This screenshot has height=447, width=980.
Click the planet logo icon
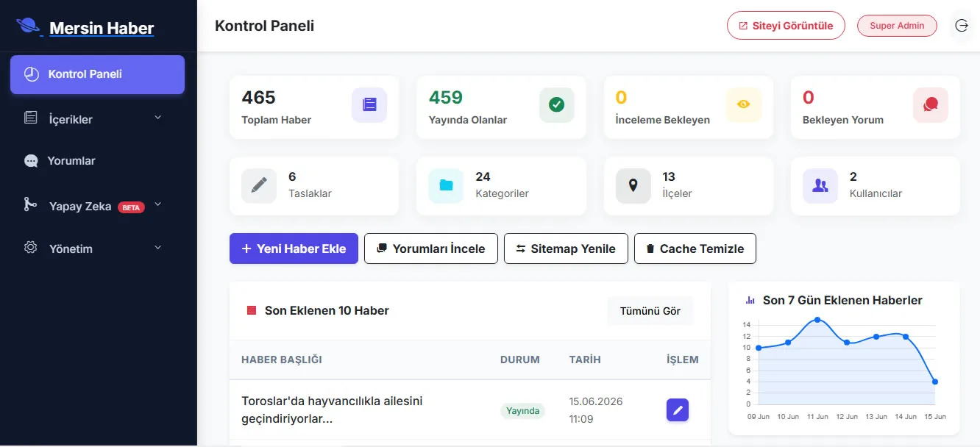[29, 26]
